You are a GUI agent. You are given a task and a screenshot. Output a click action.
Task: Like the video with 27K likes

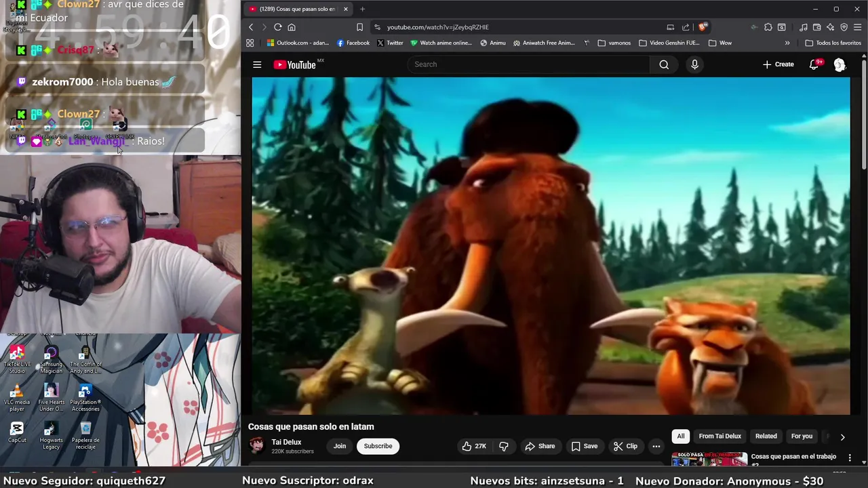point(474,446)
